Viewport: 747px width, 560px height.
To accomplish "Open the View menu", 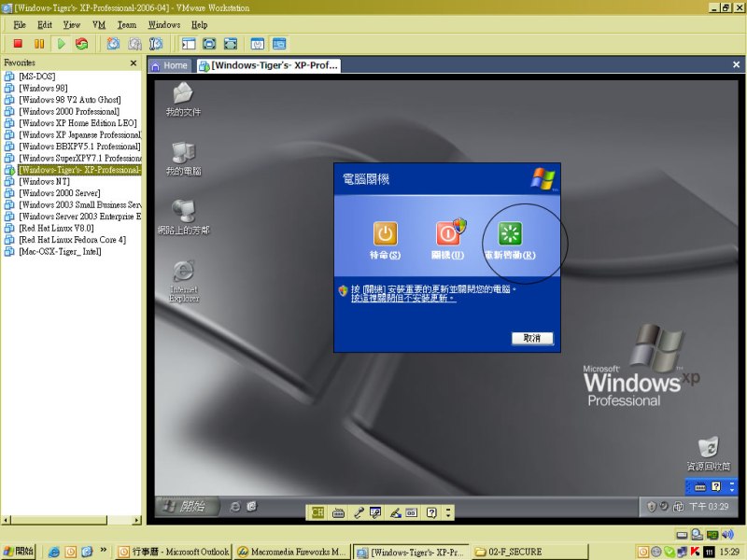I will pos(72,25).
